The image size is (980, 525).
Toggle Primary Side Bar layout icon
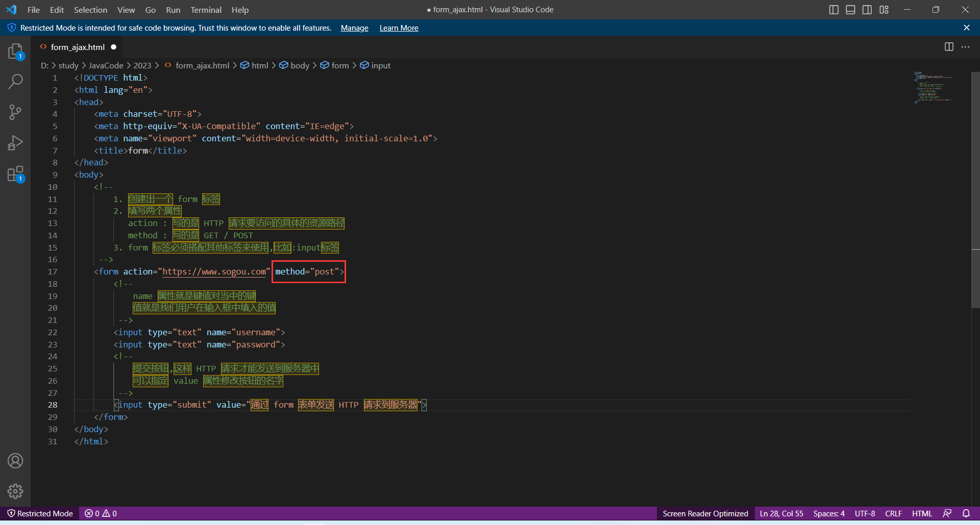tap(834, 10)
